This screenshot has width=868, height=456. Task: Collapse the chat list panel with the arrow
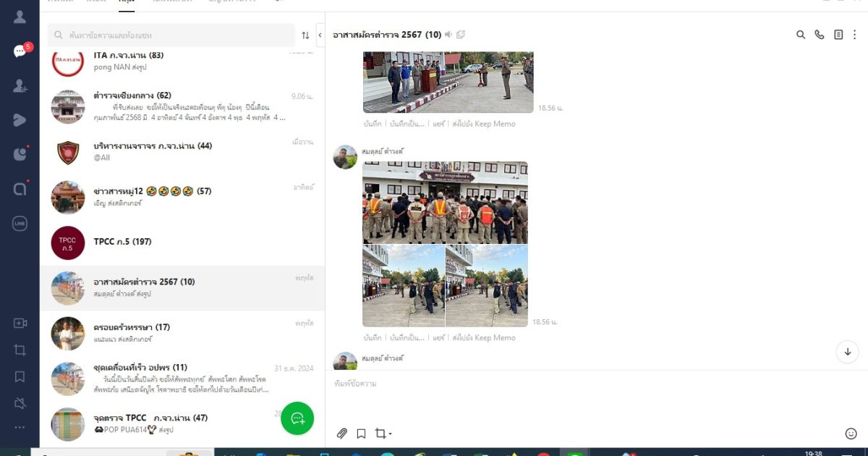tap(320, 35)
